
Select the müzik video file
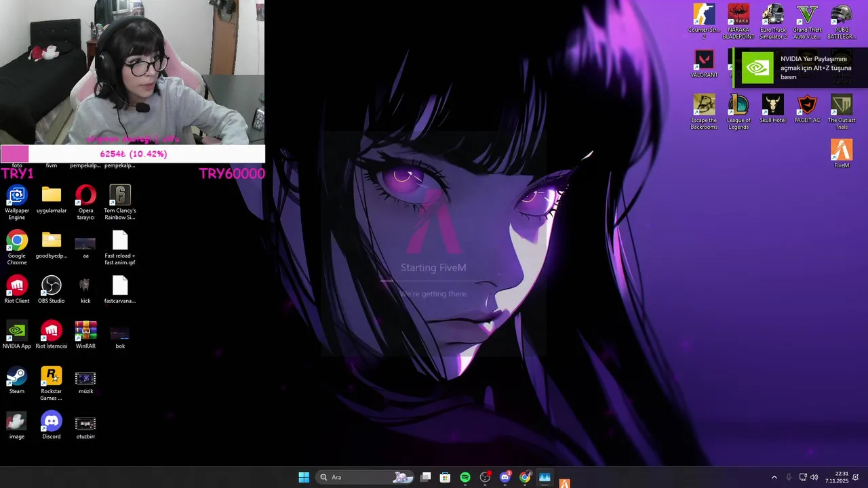pos(85,381)
